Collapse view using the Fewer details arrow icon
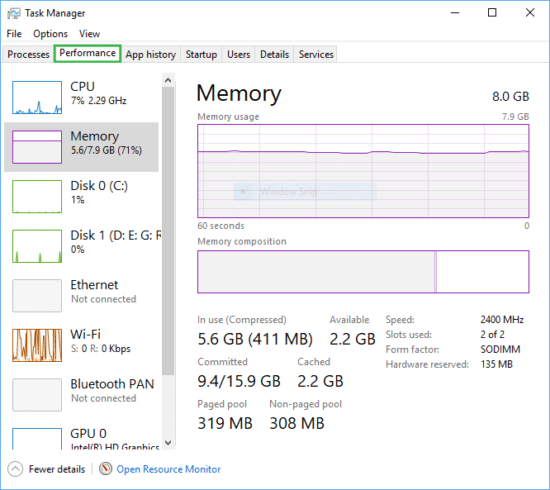 [x=15, y=469]
